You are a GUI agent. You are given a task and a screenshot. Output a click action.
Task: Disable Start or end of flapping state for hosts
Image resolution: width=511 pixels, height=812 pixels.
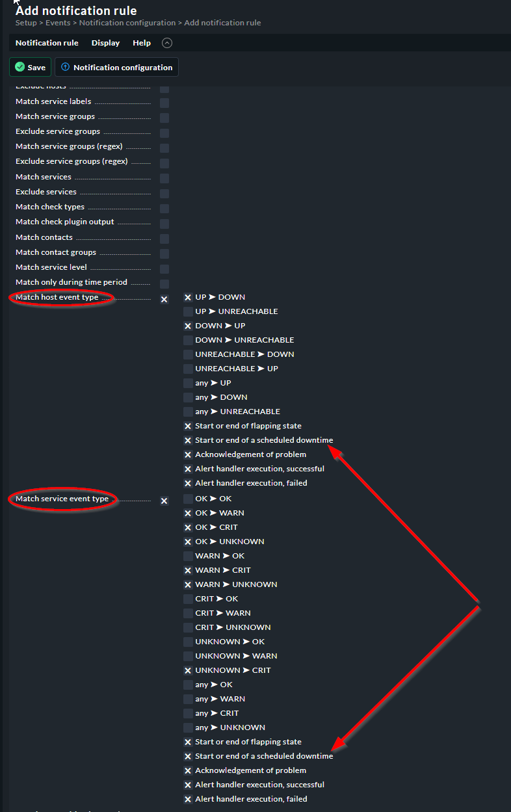click(188, 426)
